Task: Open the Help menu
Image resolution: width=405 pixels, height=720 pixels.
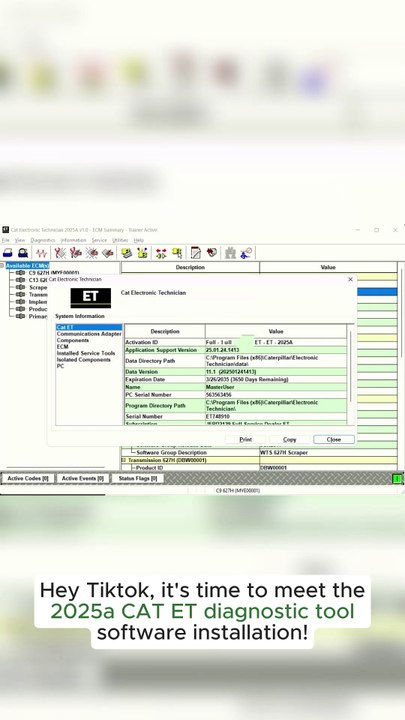Action: pyautogui.click(x=138, y=240)
